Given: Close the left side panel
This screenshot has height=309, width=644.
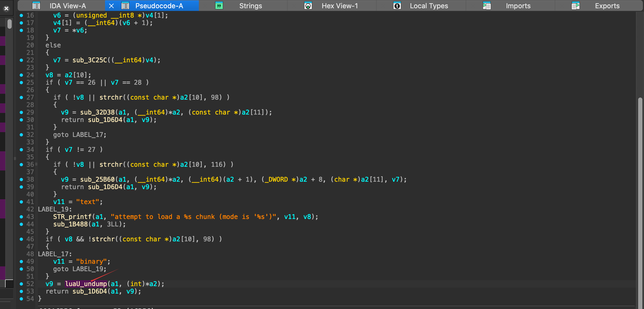Looking at the screenshot, I should tap(6, 9).
